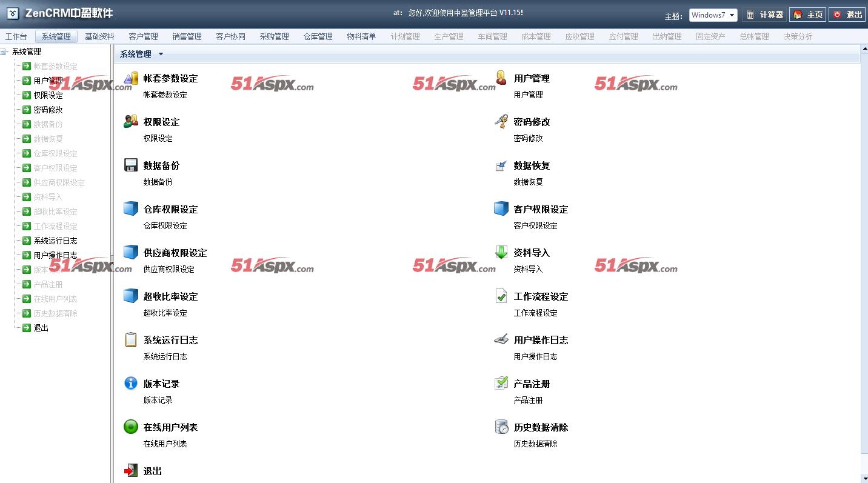Image resolution: width=868 pixels, height=483 pixels.
Task: Select the 系统管理 menu tab
Action: 56,36
